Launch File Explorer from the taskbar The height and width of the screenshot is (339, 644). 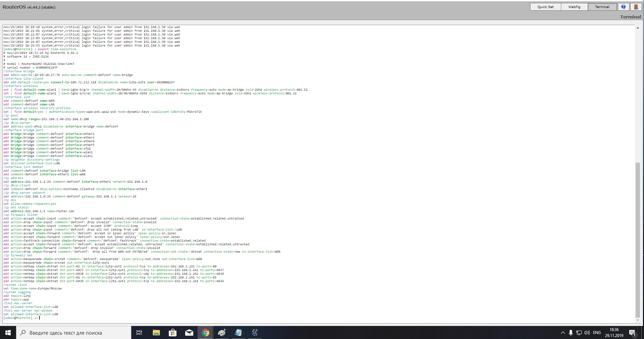click(x=156, y=333)
